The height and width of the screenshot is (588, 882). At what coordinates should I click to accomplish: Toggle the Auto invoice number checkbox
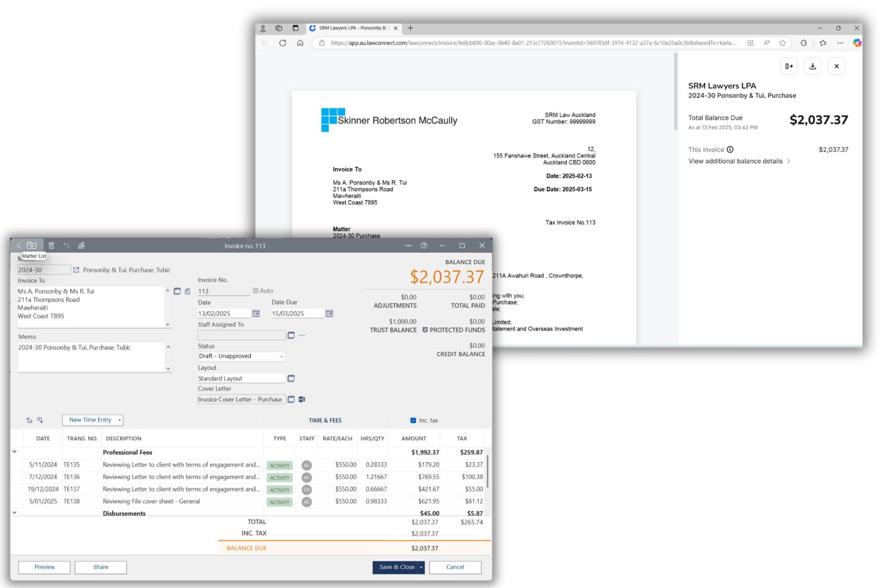(x=256, y=291)
